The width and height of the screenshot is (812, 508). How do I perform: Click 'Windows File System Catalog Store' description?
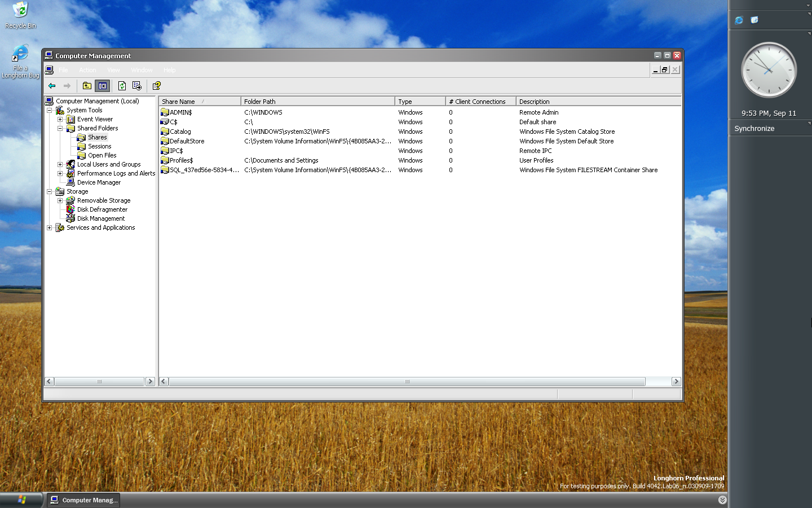(x=567, y=132)
